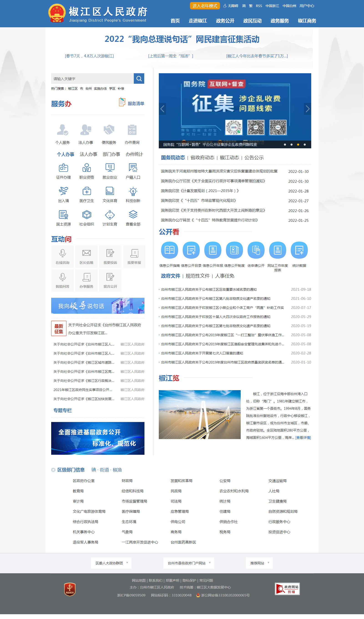Open 办件查询 clipboard icon

[x=132, y=130]
